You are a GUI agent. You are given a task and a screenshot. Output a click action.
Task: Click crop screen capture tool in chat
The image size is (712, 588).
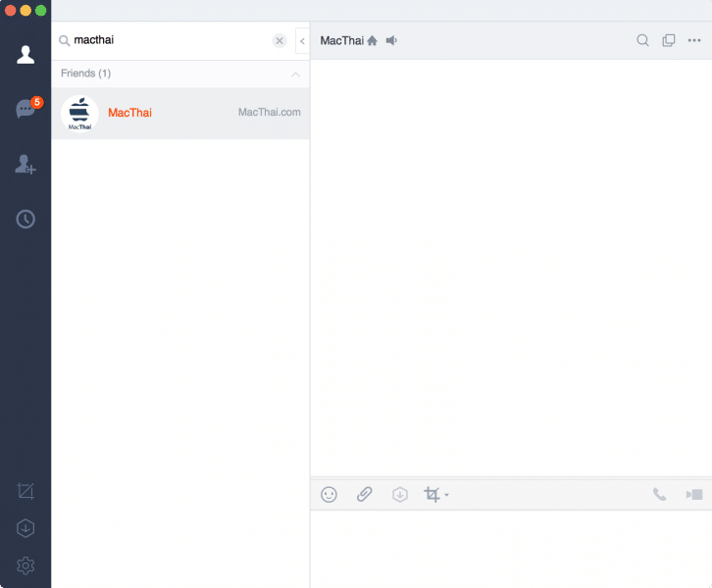tap(432, 494)
